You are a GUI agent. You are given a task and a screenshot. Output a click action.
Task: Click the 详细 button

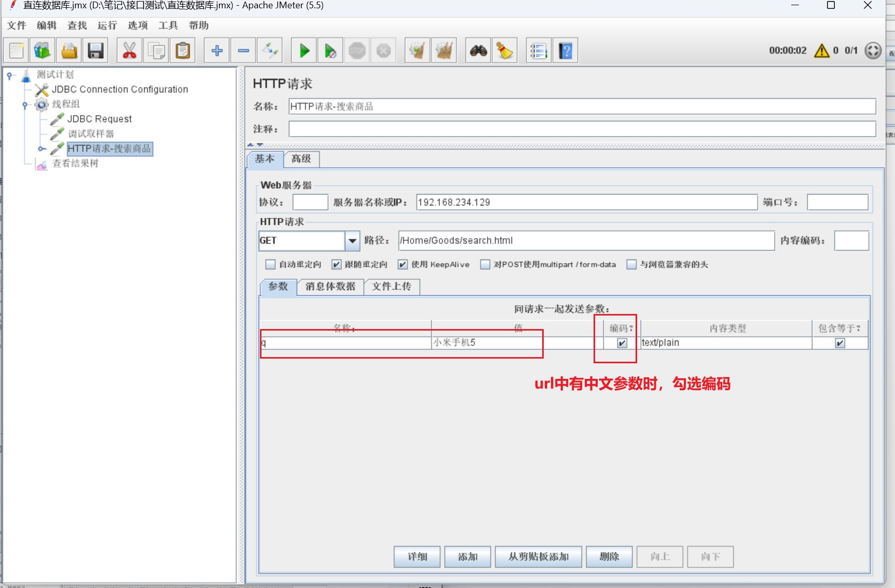(417, 557)
